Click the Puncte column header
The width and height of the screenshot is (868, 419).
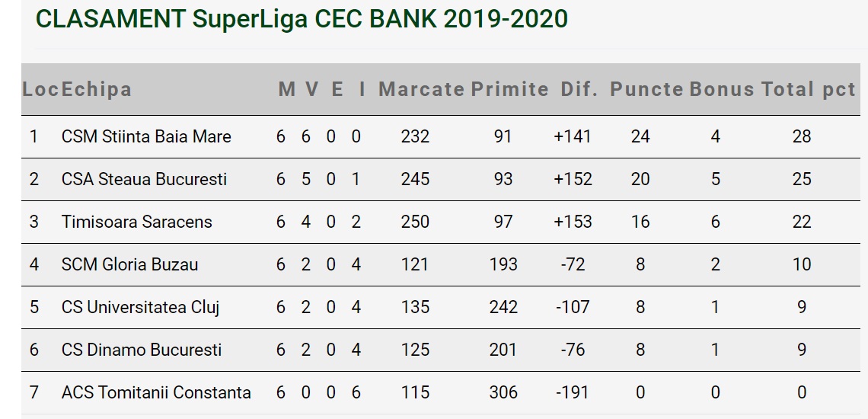646,89
